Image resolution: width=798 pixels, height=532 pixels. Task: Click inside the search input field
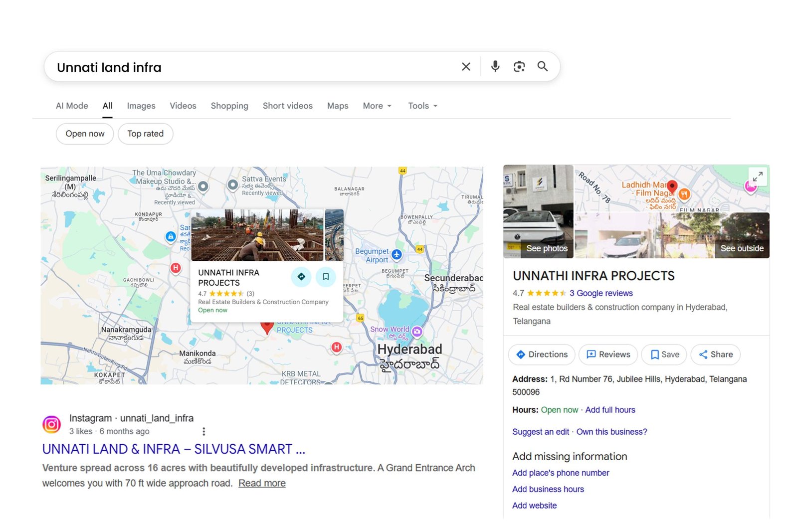(x=199, y=66)
